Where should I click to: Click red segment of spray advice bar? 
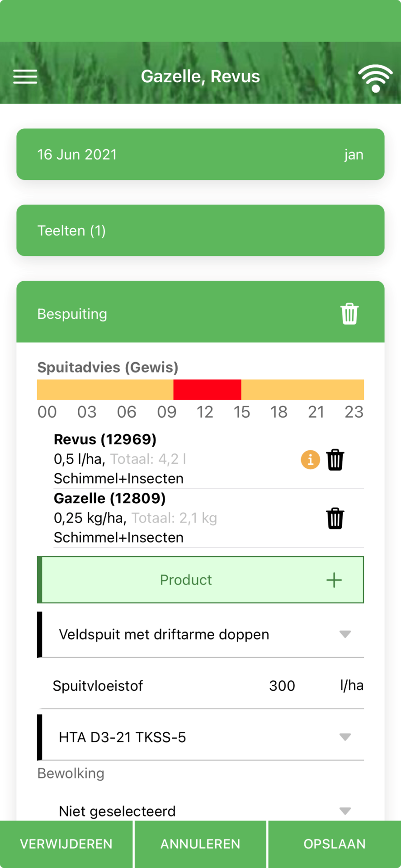(x=207, y=390)
